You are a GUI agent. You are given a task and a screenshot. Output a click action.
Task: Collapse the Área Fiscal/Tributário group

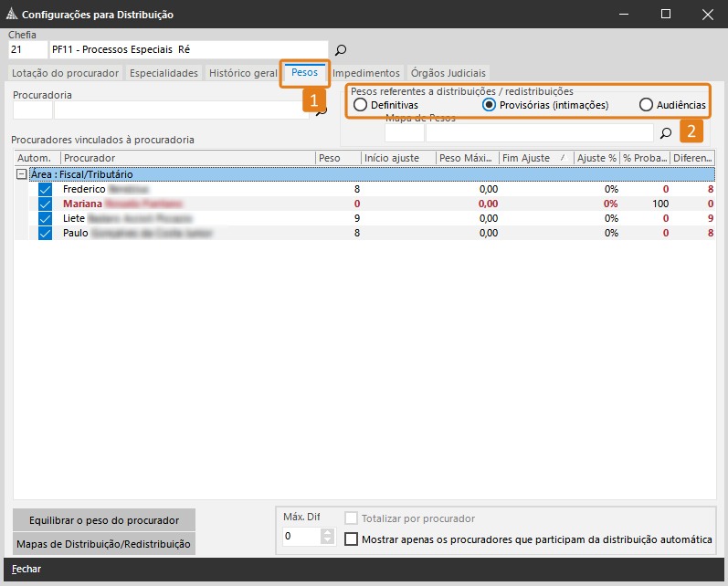click(21, 174)
